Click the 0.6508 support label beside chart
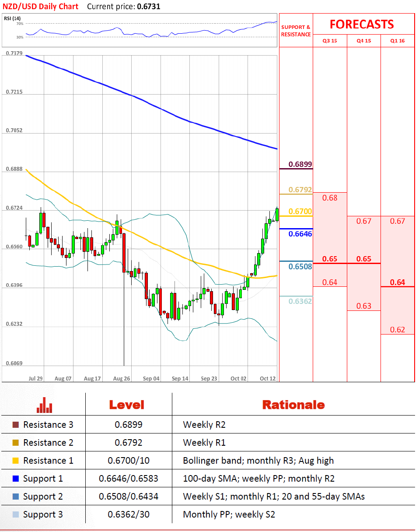The width and height of the screenshot is (419, 532). point(300,266)
